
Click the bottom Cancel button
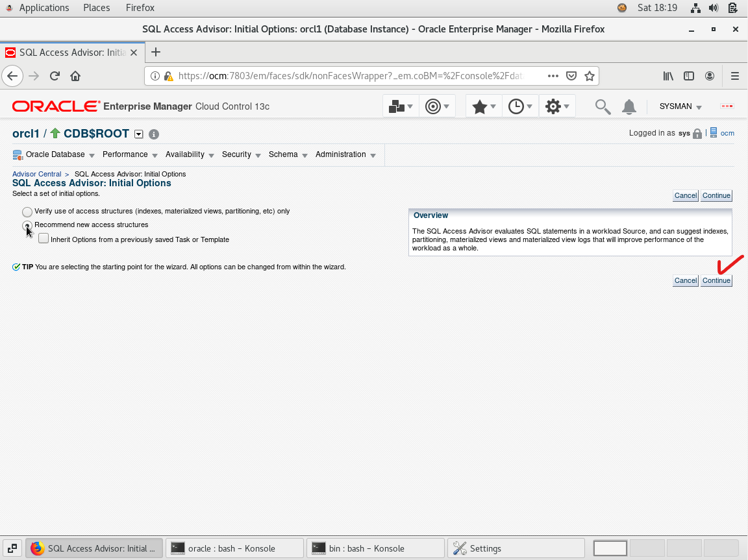pyautogui.click(x=686, y=280)
